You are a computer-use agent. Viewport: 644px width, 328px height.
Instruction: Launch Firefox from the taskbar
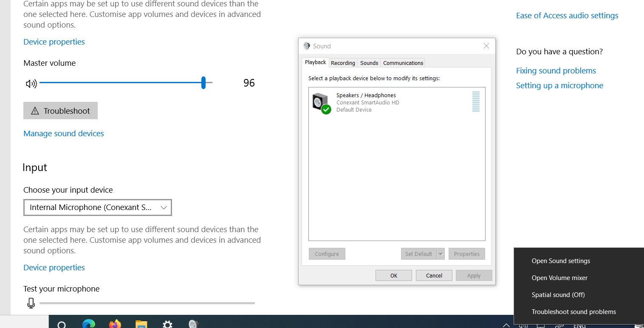coord(115,324)
